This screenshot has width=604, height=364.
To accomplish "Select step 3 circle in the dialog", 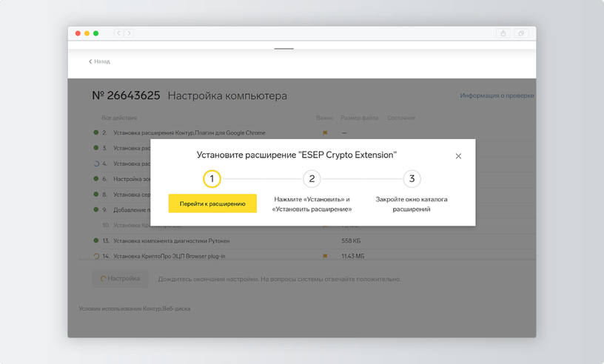I will tap(412, 179).
